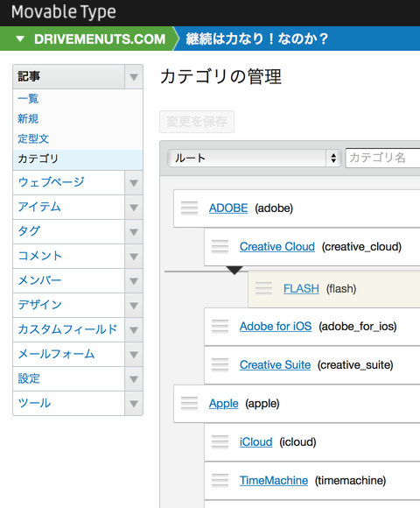Click the (adobe_for_ios) basename text
This screenshot has height=508, width=420.
[x=358, y=327]
